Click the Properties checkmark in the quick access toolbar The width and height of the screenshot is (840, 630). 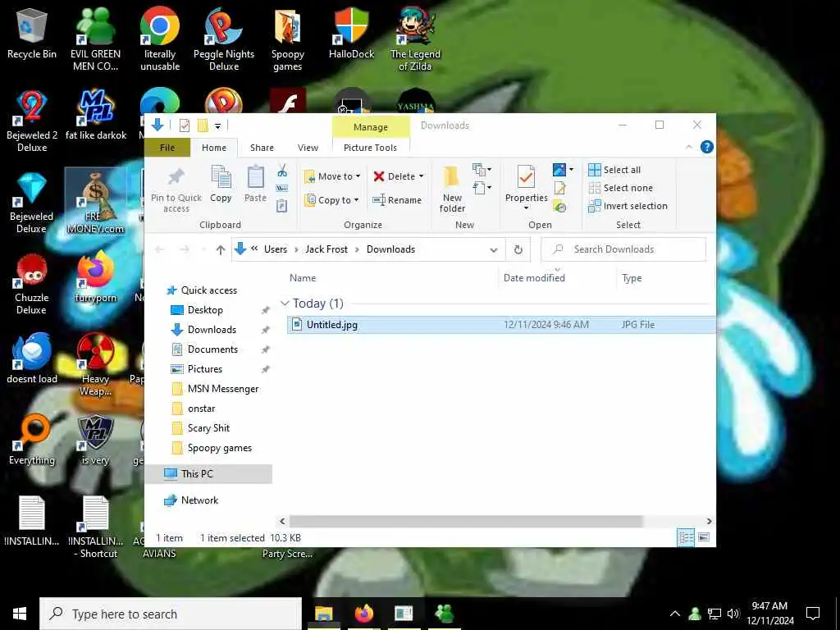(x=185, y=126)
